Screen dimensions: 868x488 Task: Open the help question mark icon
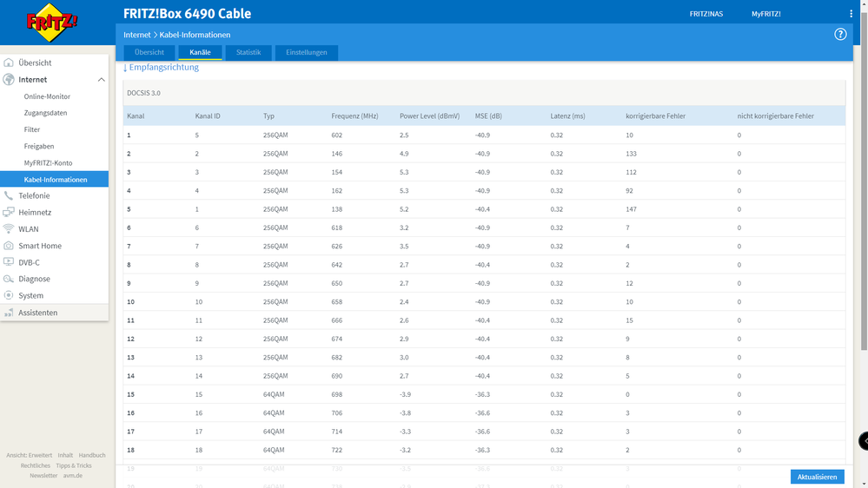[840, 35]
